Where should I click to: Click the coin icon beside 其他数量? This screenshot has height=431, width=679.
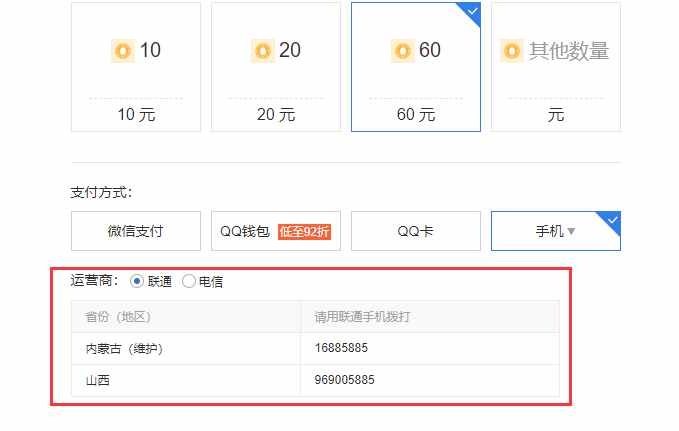[x=512, y=51]
